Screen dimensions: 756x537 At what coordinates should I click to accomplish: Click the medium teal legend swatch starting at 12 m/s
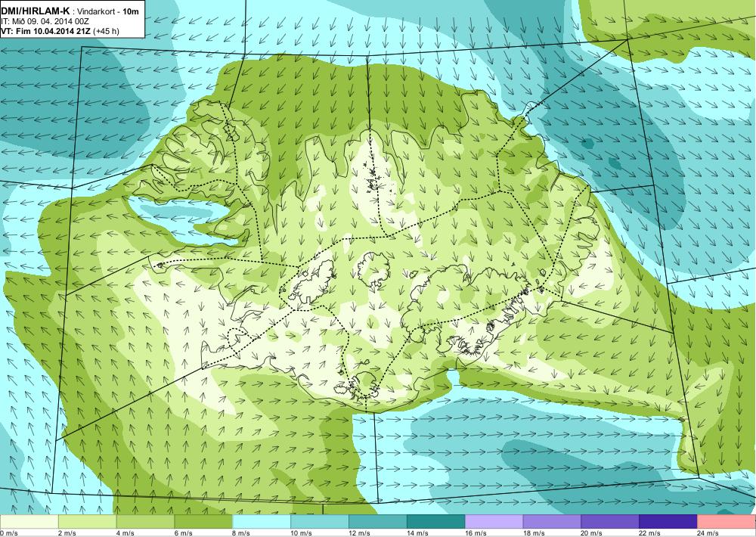tap(378, 522)
